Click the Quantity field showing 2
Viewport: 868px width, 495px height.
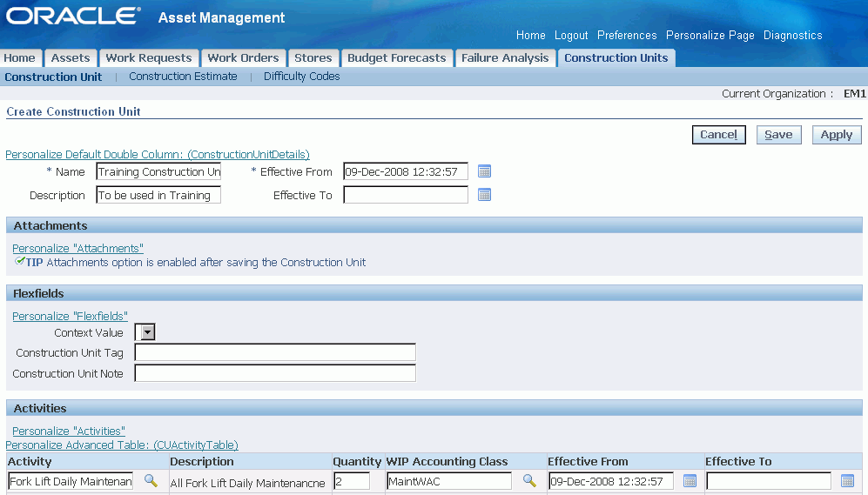pyautogui.click(x=352, y=480)
